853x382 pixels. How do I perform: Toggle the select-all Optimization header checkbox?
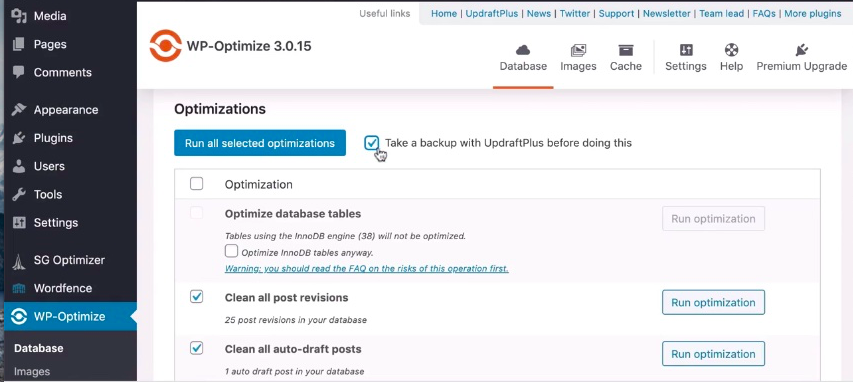196,184
